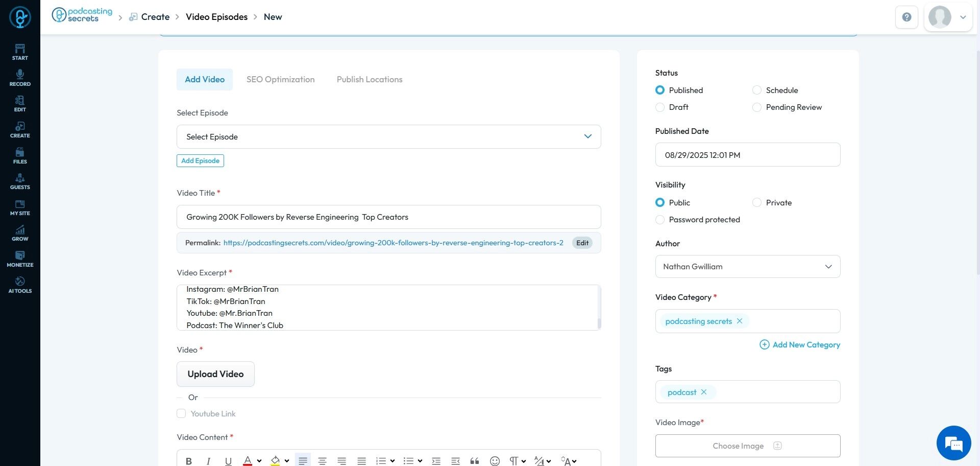Screen dimensions: 980x466
Task: Open the GROW sidebar section
Action: tap(20, 233)
